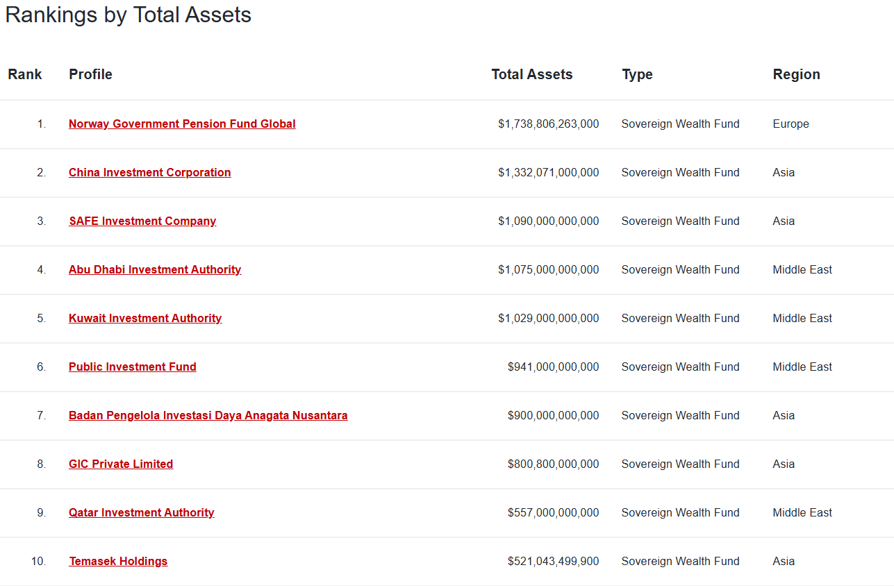Go to Temasek Holdings profile

click(118, 561)
